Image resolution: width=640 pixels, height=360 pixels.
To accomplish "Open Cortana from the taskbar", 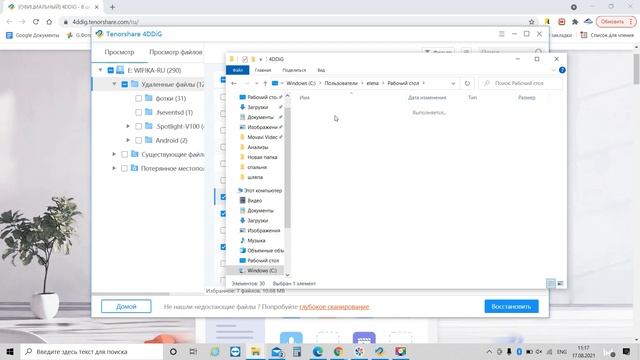I will click(x=173, y=351).
